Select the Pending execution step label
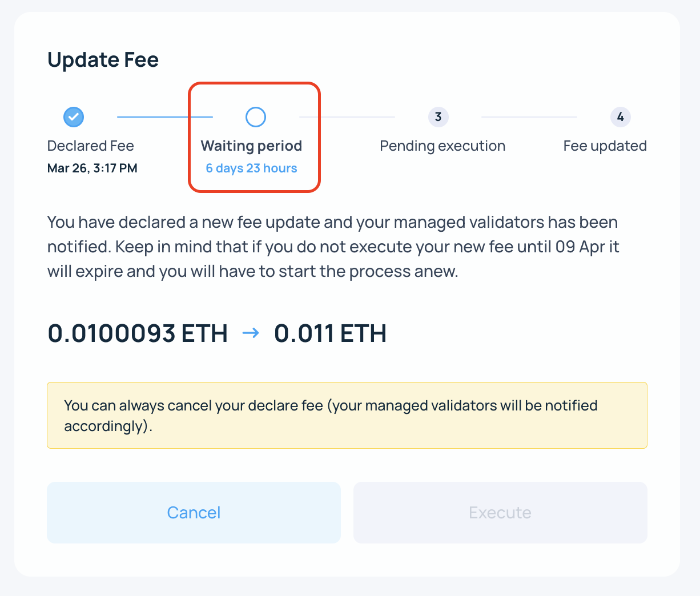This screenshot has height=596, width=700. pos(442,146)
